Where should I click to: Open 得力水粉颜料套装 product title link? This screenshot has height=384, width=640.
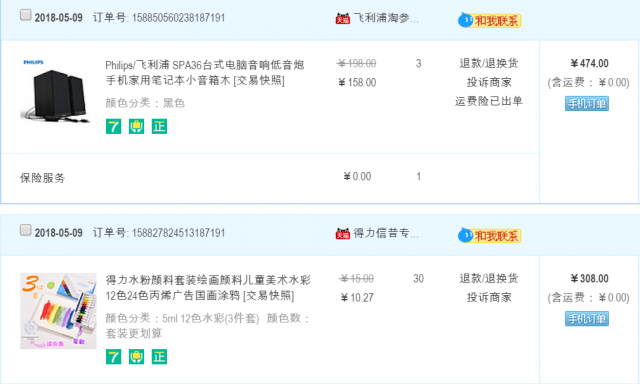[x=208, y=288]
